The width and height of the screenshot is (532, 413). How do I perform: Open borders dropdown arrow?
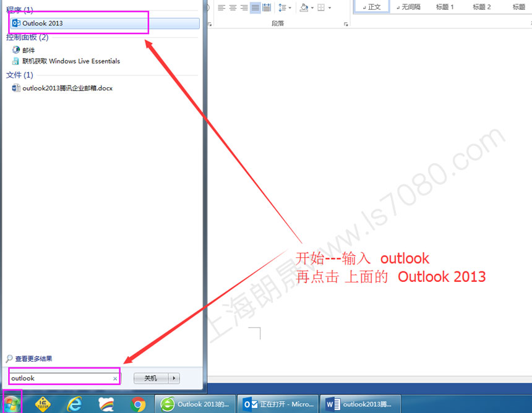pos(330,7)
